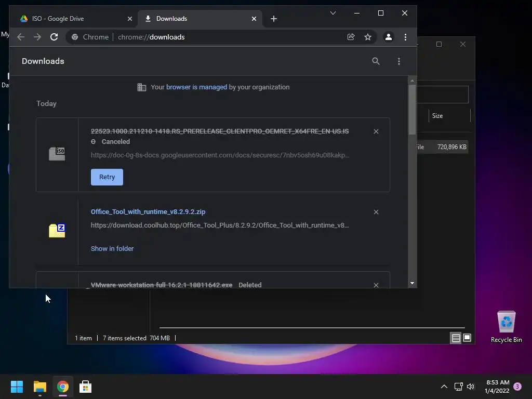The height and width of the screenshot is (399, 532).
Task: Open Chrome tab search dropdown
Action: [333, 13]
